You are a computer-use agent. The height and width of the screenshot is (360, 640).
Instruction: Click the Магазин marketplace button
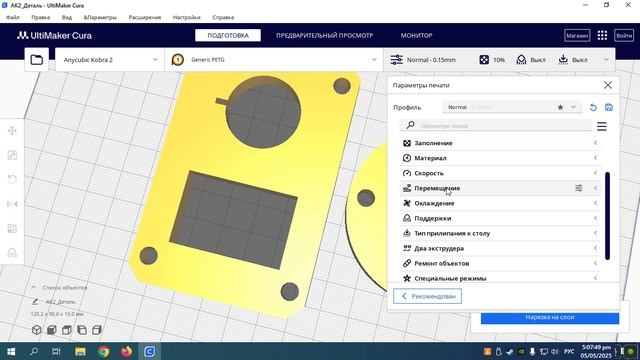[577, 36]
